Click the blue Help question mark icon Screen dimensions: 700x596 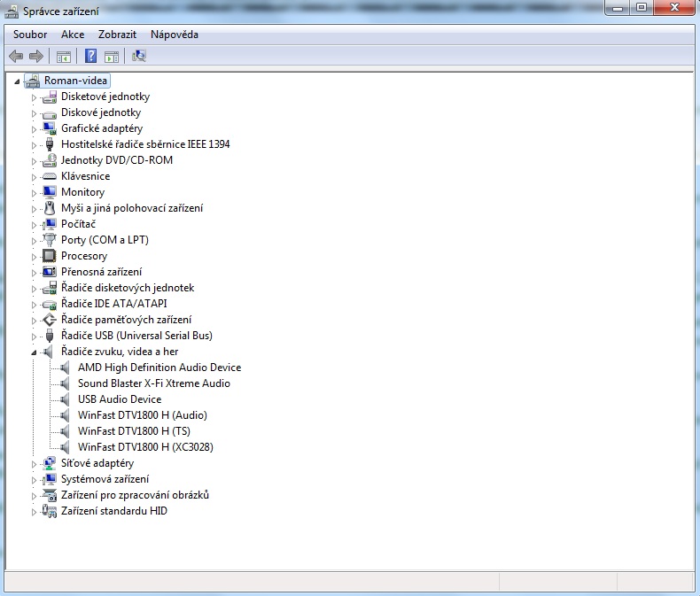[x=90, y=56]
